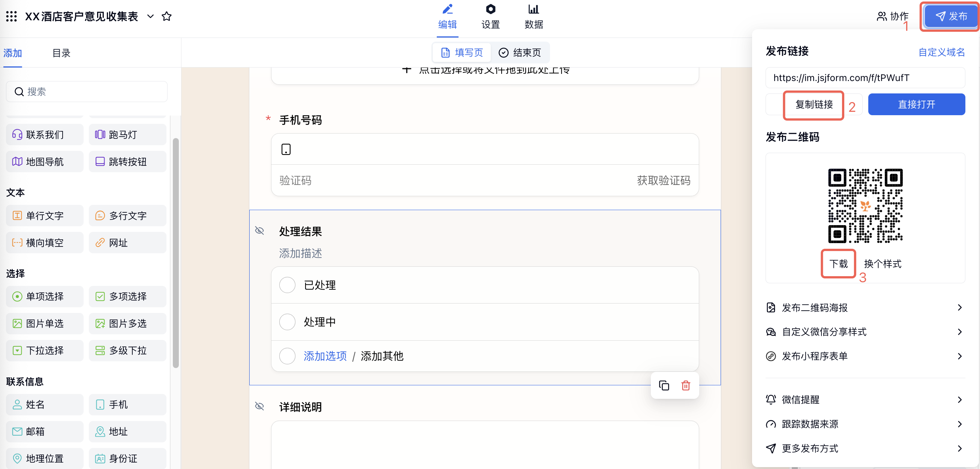Expand 跟踪数据来源
Screen dimensions: 980x469
(865, 424)
